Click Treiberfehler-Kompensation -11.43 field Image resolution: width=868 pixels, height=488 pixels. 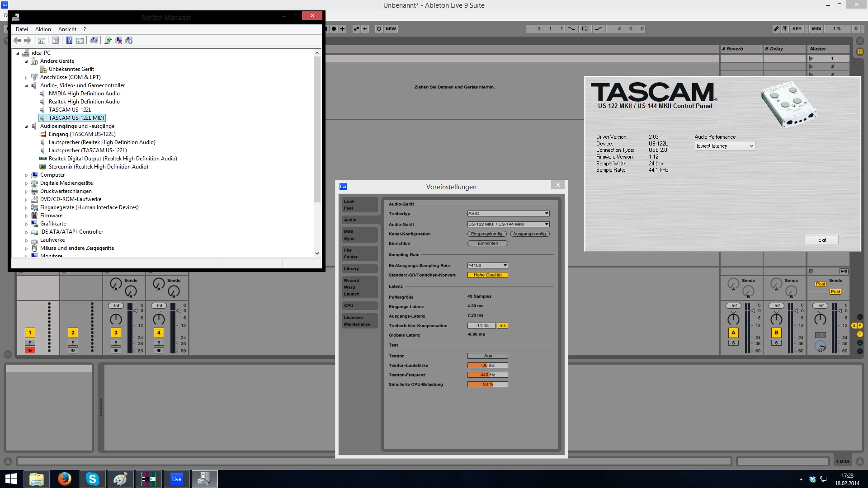tap(481, 326)
